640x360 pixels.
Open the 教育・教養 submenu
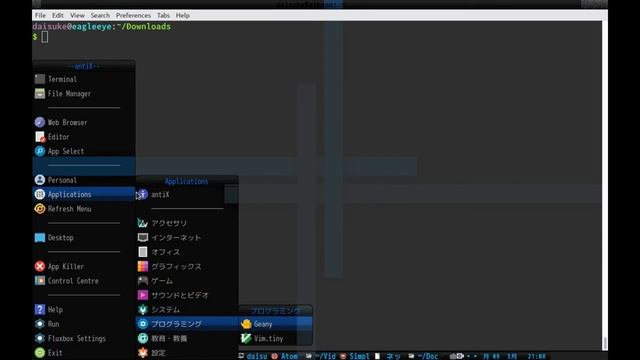[x=187, y=338]
